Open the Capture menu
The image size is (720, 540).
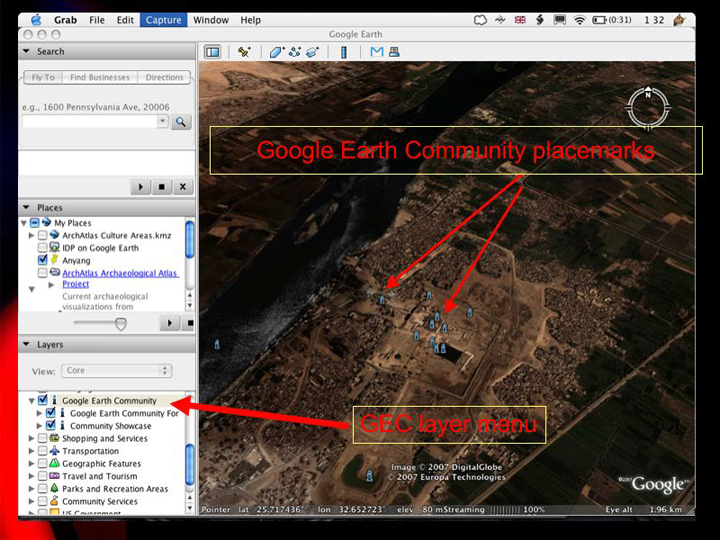tap(163, 20)
